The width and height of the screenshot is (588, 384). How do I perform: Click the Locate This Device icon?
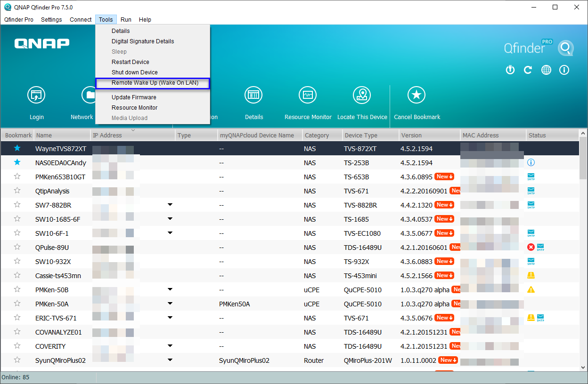(x=362, y=96)
